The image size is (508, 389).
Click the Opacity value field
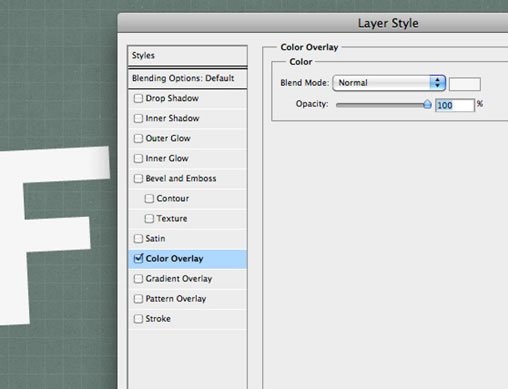(x=455, y=105)
